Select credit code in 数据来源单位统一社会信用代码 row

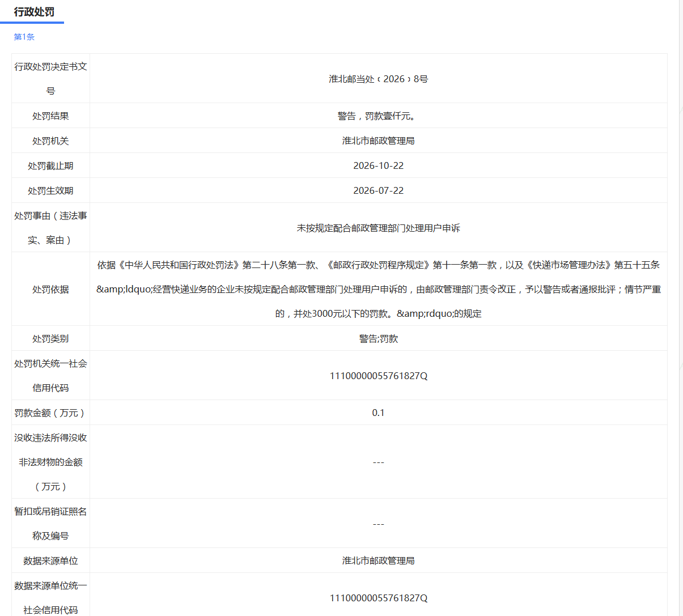coord(378,598)
